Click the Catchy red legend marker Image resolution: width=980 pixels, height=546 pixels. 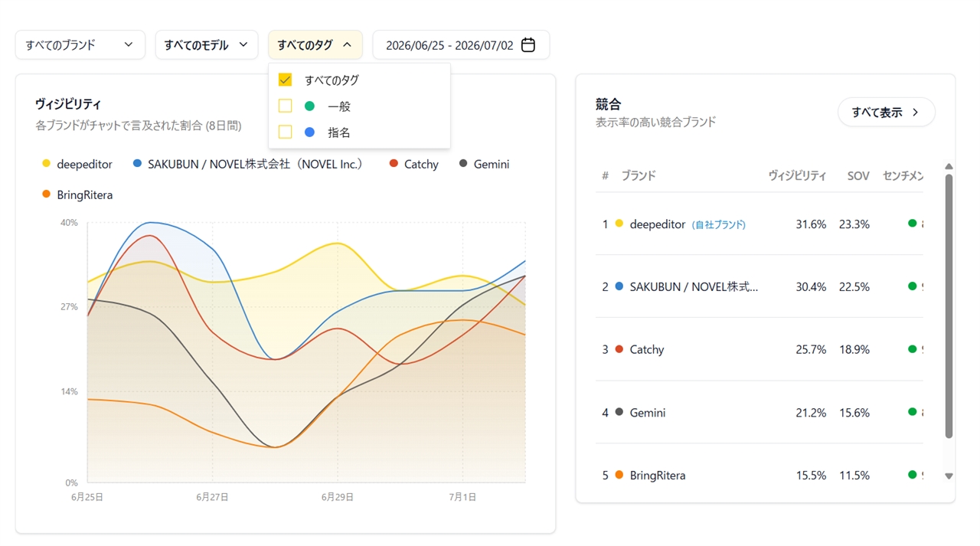pos(394,164)
